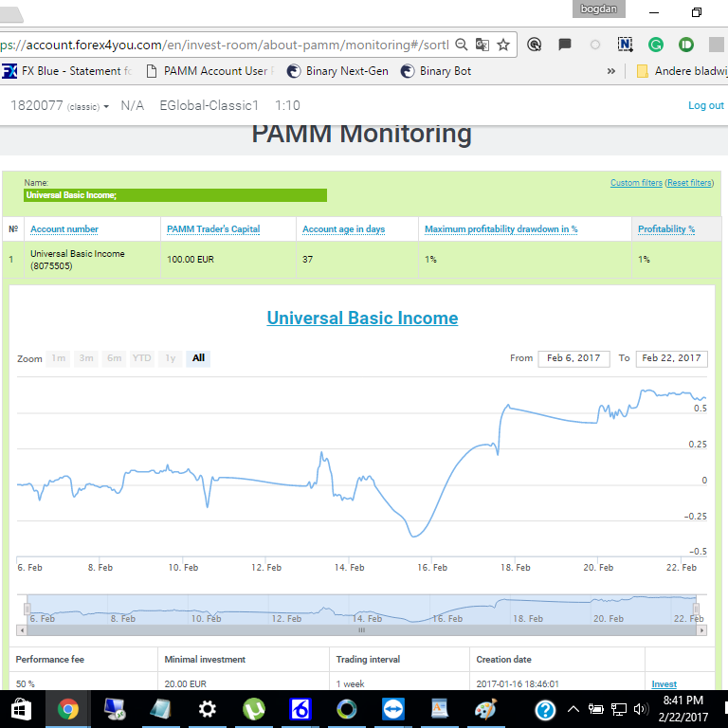Image resolution: width=728 pixels, height=728 pixels.
Task: Open the blue number 6 taskbar app
Action: pos(300,709)
